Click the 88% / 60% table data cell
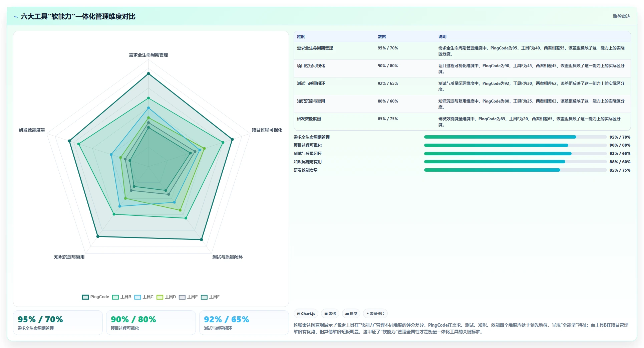Image resolution: width=644 pixels, height=348 pixels. pyautogui.click(x=388, y=101)
